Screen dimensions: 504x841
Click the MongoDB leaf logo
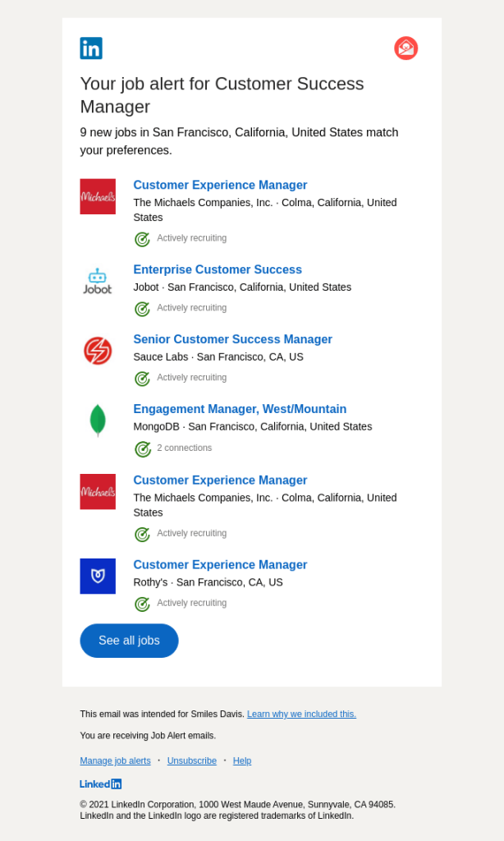98,420
